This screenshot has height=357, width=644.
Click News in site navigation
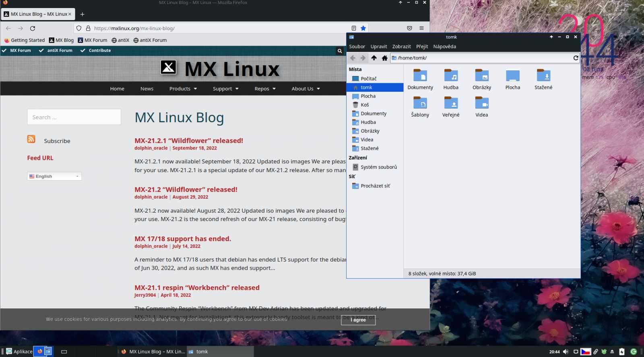[147, 89]
